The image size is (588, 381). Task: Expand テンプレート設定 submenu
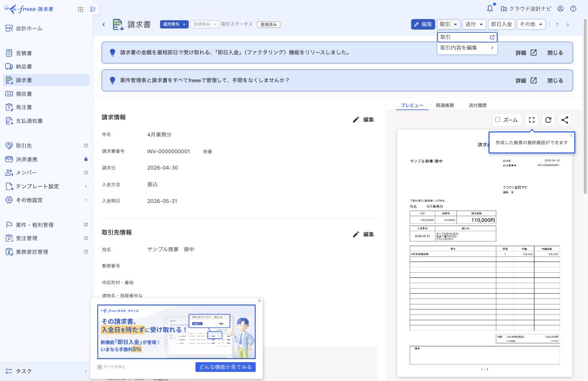46,186
